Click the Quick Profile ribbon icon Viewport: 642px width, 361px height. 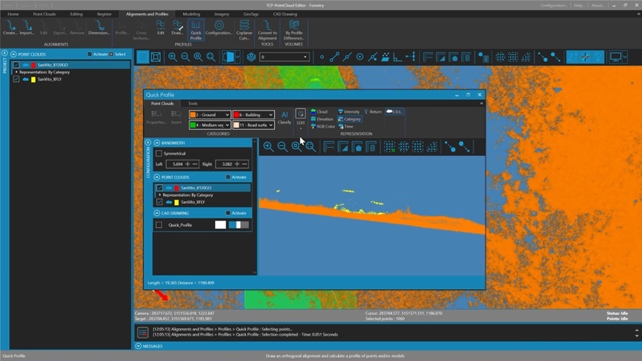[196, 29]
